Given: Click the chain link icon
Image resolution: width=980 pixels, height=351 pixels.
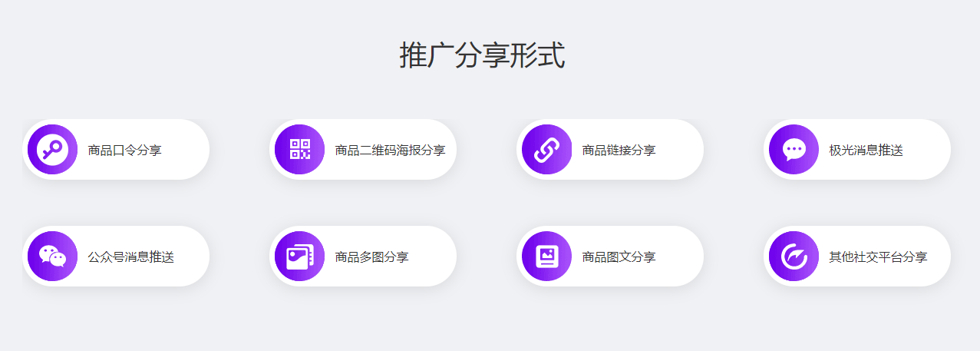Looking at the screenshot, I should click(x=546, y=149).
